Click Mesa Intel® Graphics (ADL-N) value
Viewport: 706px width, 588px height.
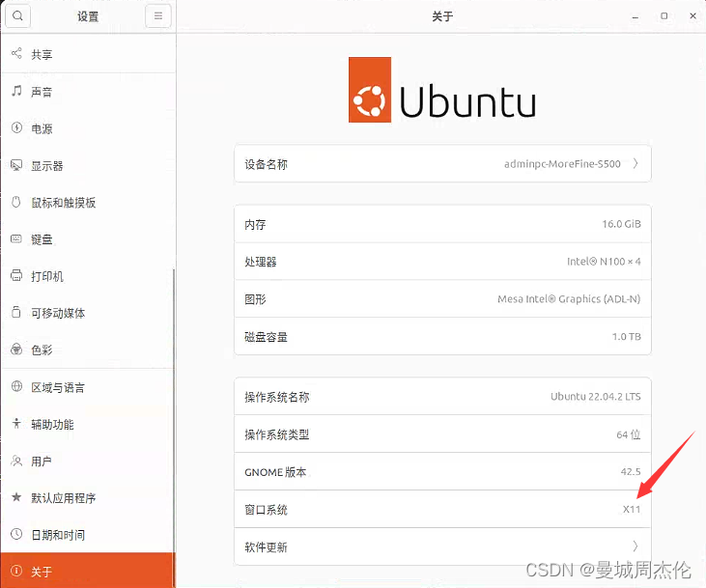click(x=569, y=299)
